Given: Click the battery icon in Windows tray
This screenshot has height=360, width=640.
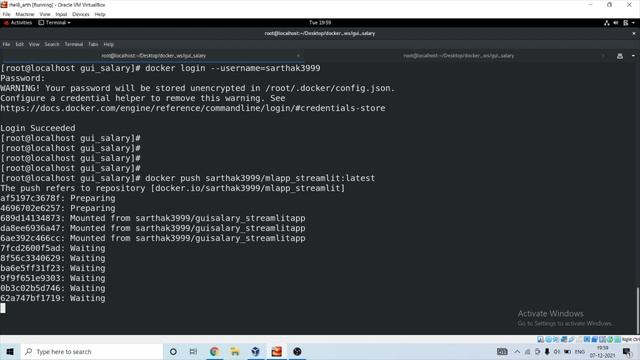Looking at the screenshot, I should 567,351.
